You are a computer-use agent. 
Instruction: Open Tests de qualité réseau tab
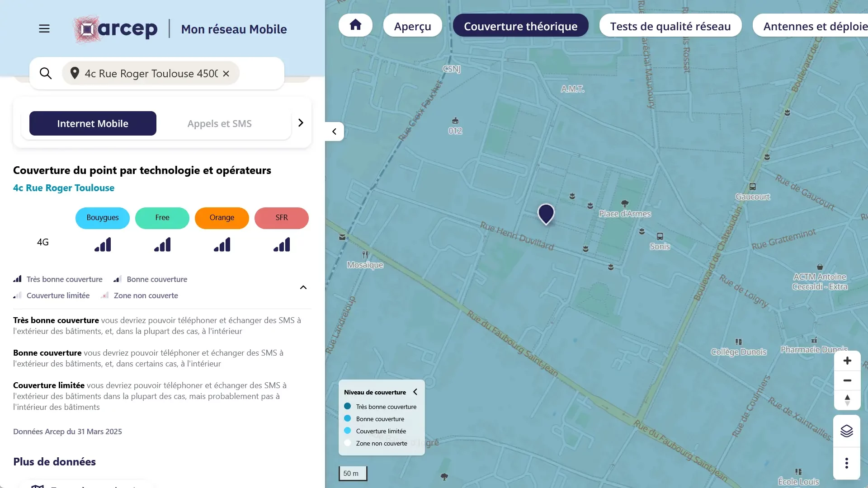pyautogui.click(x=670, y=26)
